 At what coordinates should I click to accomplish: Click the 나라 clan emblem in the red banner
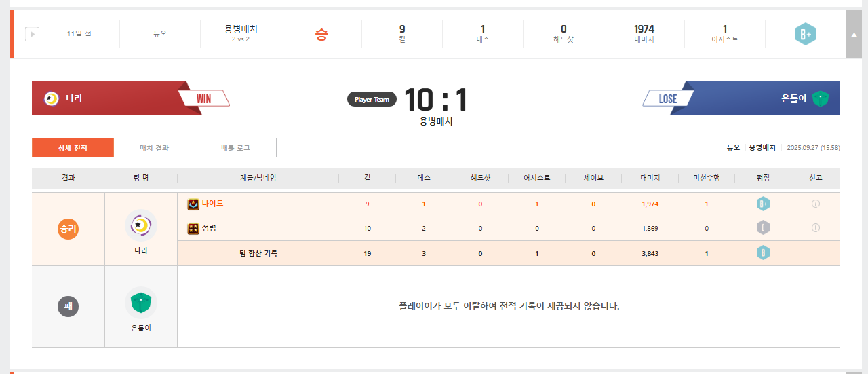[x=50, y=98]
